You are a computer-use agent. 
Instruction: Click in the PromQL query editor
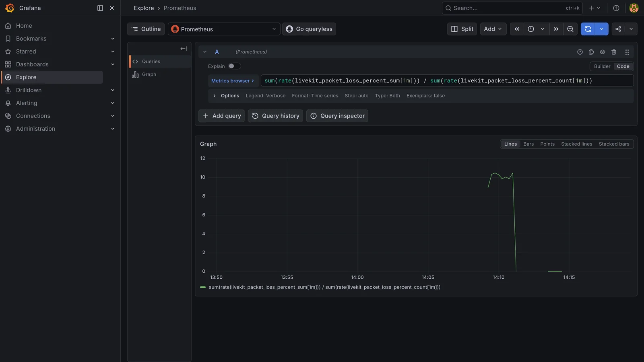pos(447,80)
